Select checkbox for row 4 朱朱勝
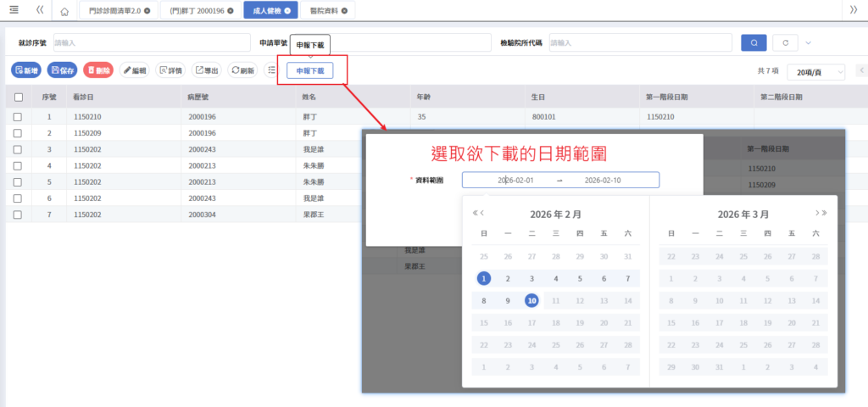Viewport: 868px width, 407px height. [18, 166]
